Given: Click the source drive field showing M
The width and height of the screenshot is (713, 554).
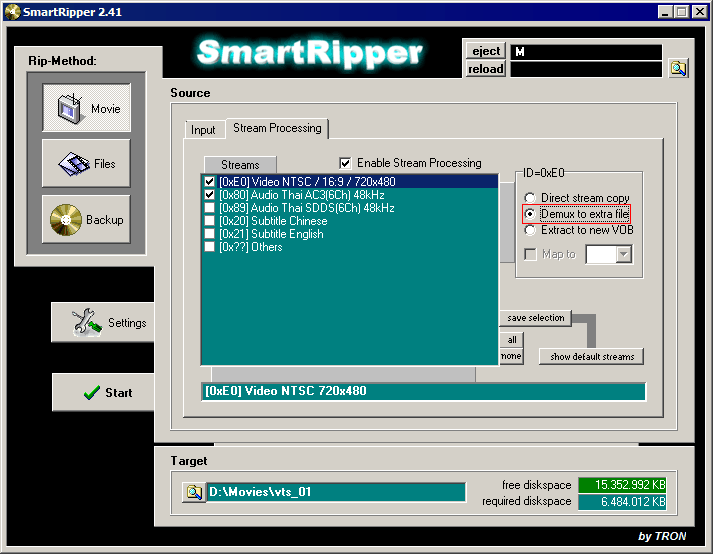Looking at the screenshot, I should point(586,51).
